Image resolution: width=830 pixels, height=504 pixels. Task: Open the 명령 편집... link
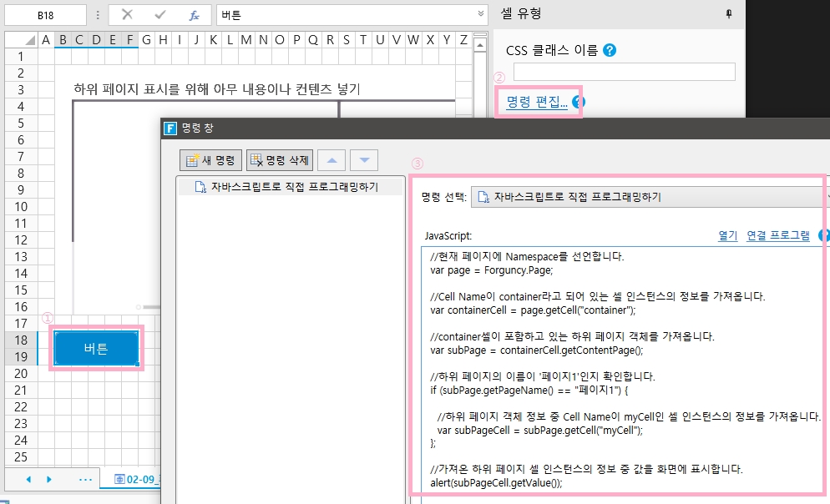tap(537, 102)
